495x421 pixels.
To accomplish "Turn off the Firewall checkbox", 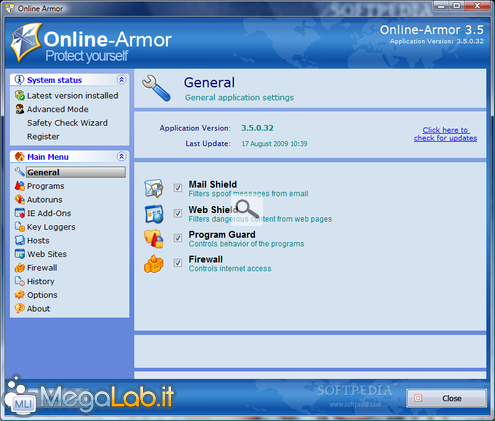I will [178, 263].
